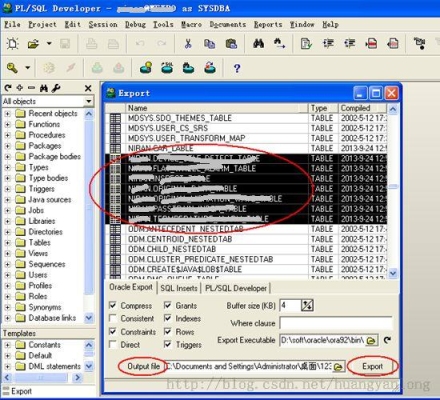440x400 pixels.
Task: Toggle the Grants checkbox
Action: [x=168, y=305]
